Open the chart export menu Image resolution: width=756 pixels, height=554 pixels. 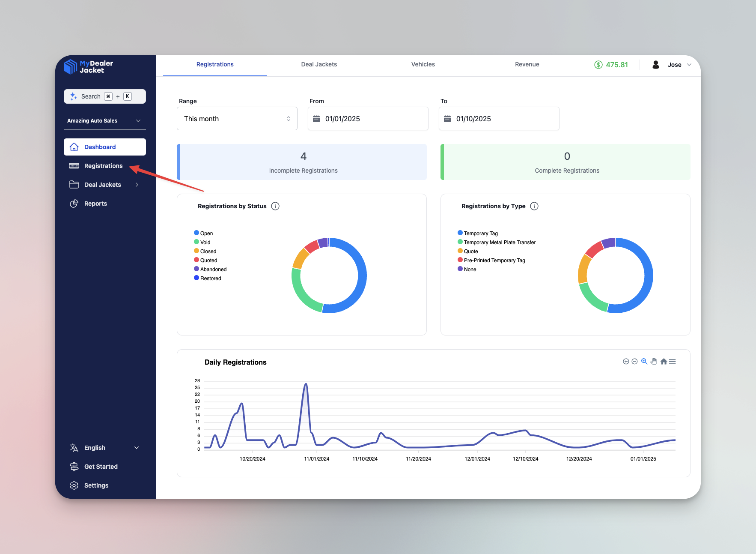point(673,361)
